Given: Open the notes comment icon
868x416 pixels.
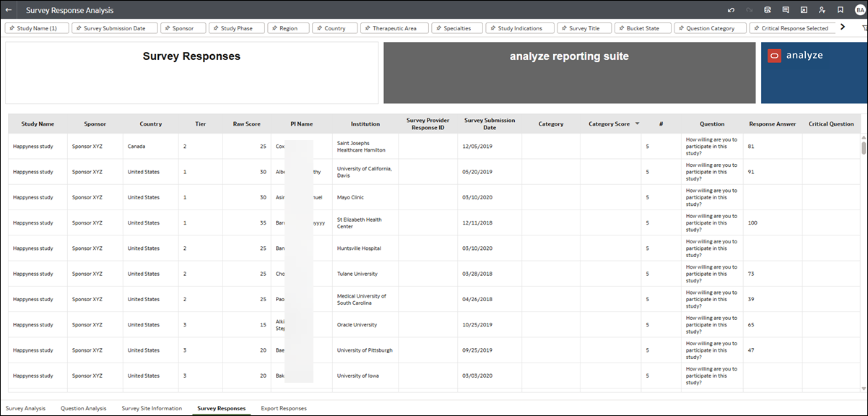Looking at the screenshot, I should pyautogui.click(x=785, y=10).
